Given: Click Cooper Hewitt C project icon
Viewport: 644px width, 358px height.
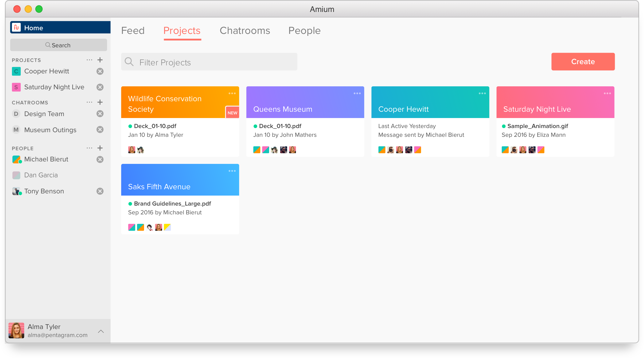Looking at the screenshot, I should tap(16, 71).
